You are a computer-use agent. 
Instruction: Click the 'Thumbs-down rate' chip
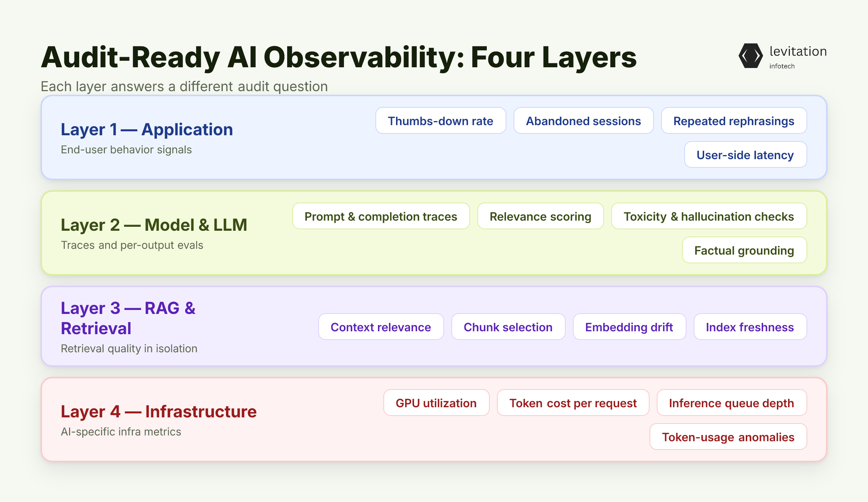441,121
